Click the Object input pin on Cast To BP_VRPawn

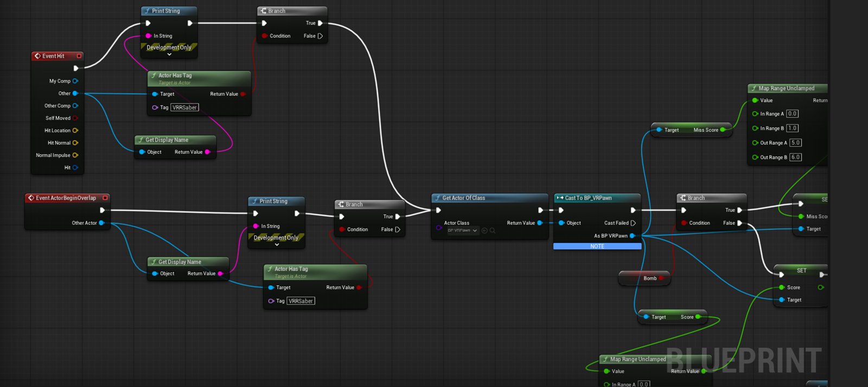click(x=561, y=223)
